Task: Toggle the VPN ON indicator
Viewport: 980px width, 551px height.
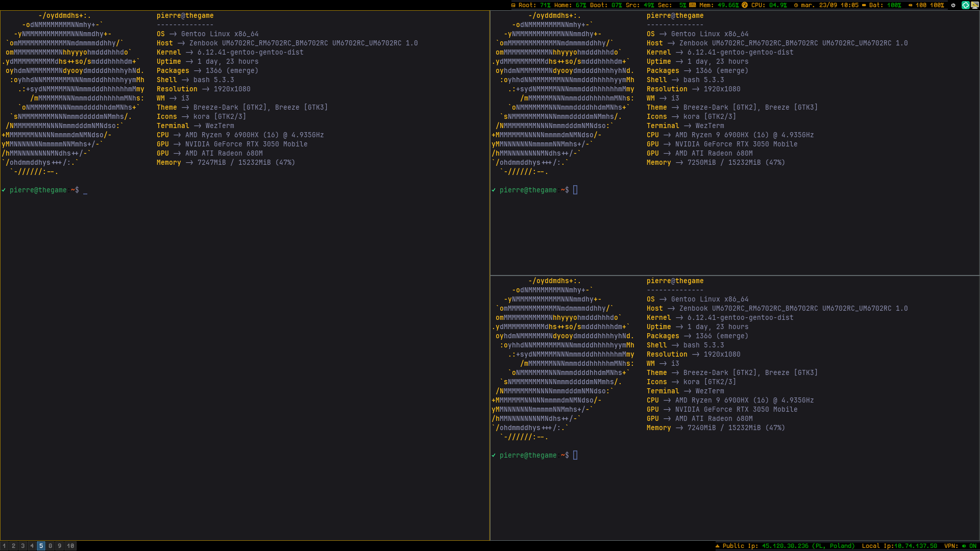Action: (x=969, y=546)
